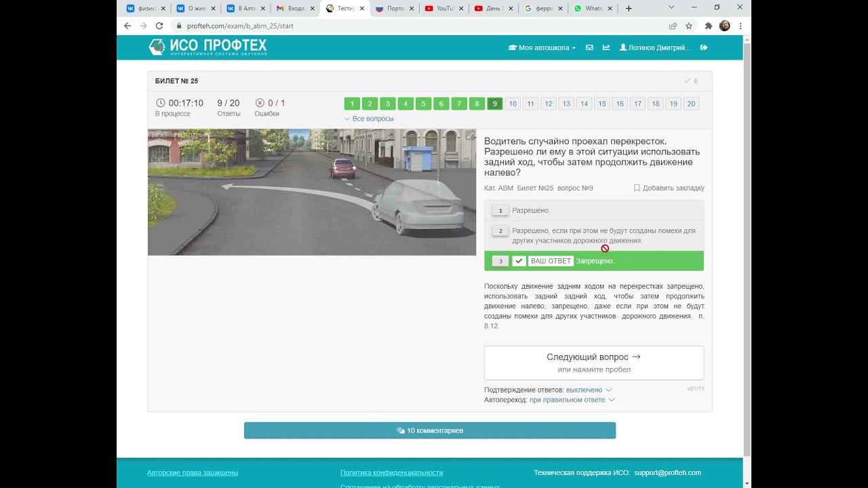Expand the image fullscreen icon on question picture
Viewport: 868px width, 488px height.
click(x=469, y=136)
